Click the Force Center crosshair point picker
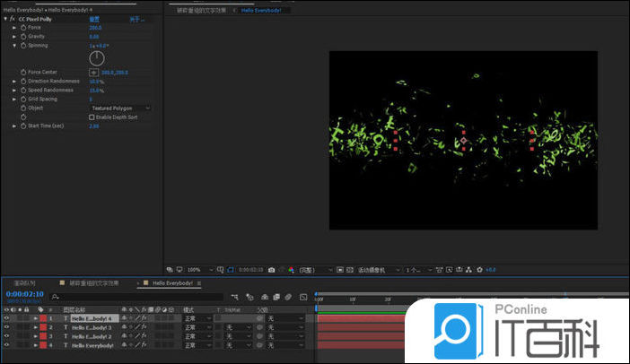This screenshot has height=364, width=630. point(93,72)
